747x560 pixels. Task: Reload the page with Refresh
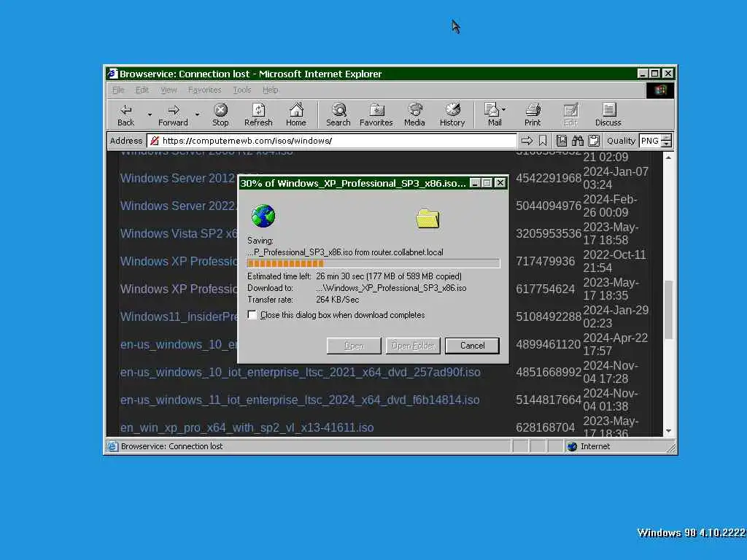pos(258,114)
